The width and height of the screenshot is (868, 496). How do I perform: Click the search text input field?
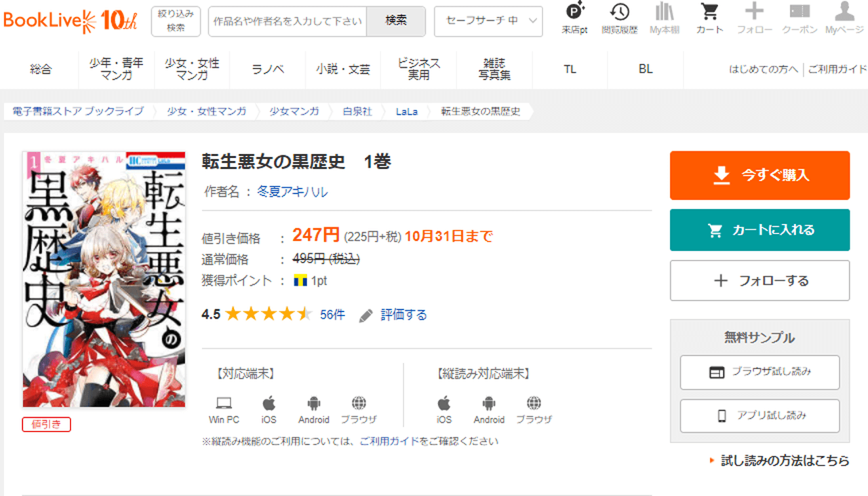point(288,21)
